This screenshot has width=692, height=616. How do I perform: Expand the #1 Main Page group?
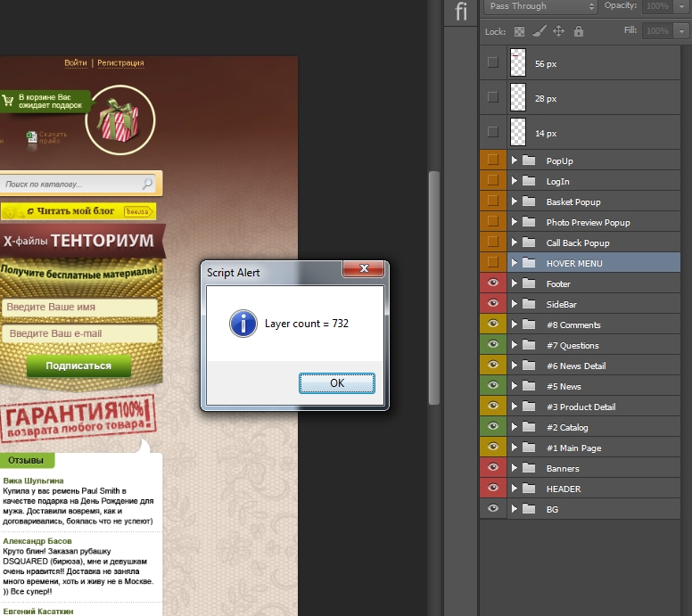(514, 448)
